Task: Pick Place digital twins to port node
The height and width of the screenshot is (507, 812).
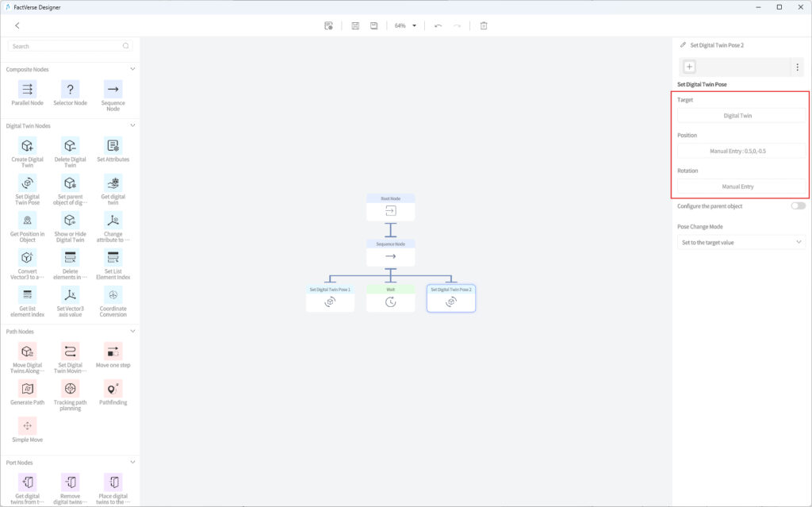Action: 113,482
